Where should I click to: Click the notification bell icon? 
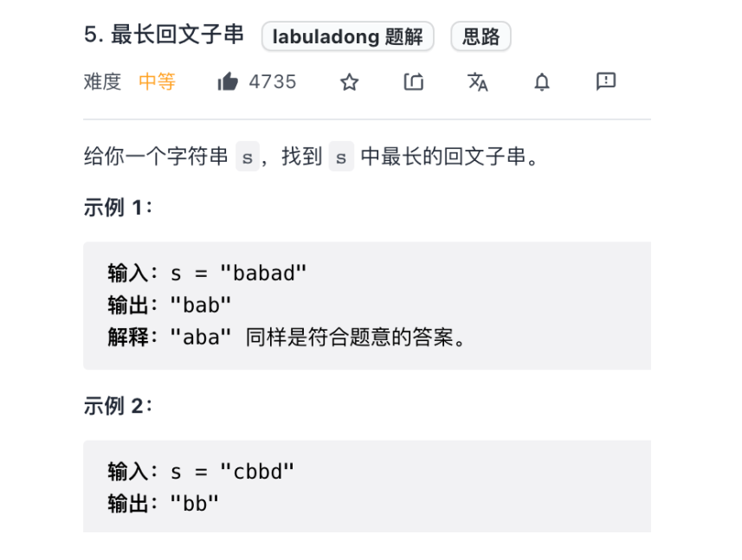pyautogui.click(x=542, y=82)
